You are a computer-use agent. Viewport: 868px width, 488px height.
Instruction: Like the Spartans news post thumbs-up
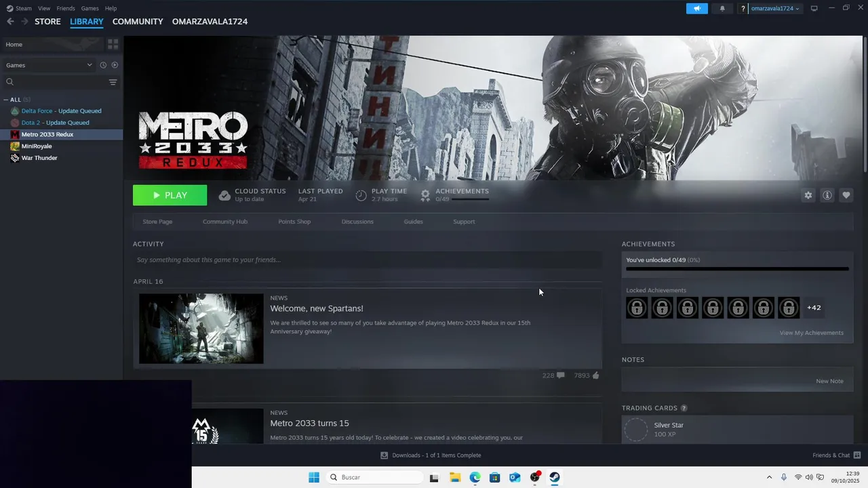pos(587,375)
